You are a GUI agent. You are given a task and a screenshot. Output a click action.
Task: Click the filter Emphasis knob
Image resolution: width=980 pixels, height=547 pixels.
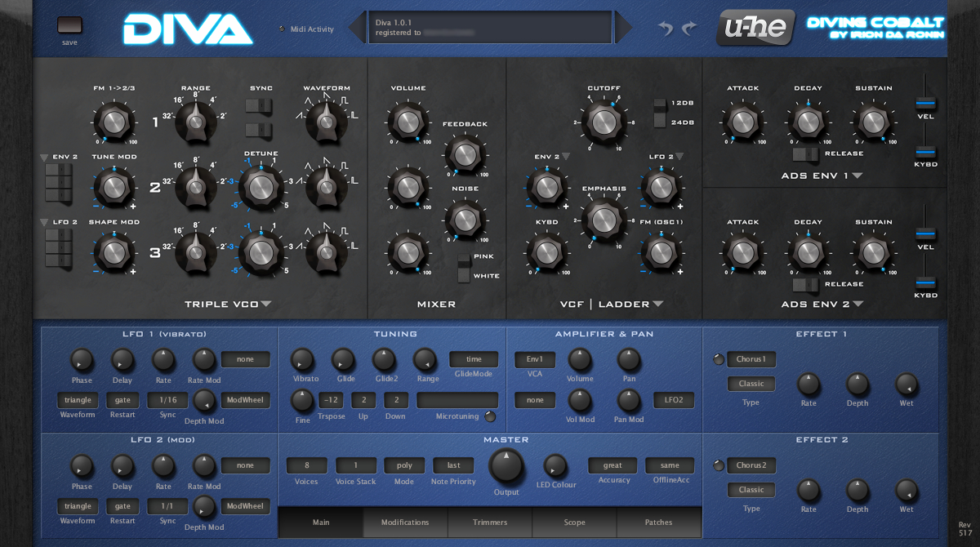[604, 220]
